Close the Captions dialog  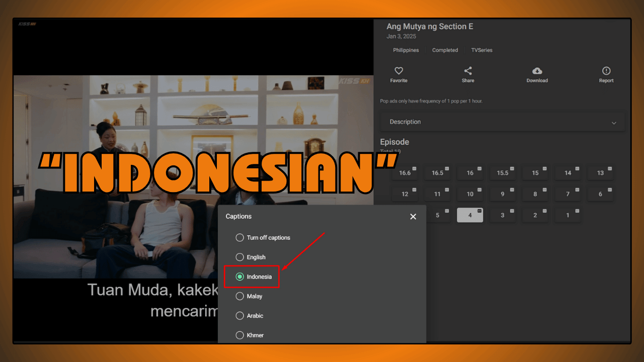coord(413,216)
